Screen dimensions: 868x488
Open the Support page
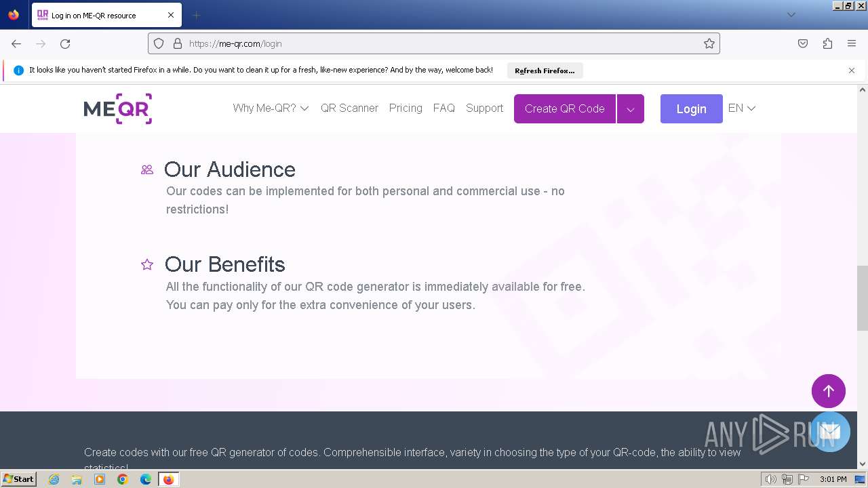pos(484,108)
